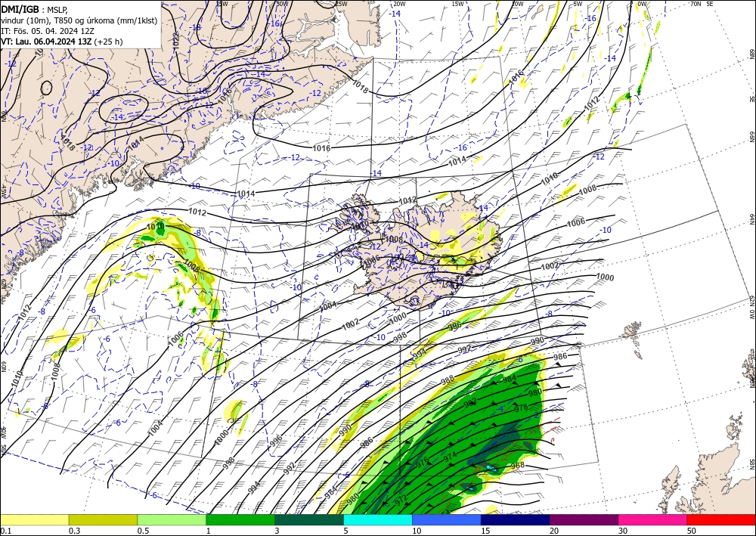The width and height of the screenshot is (756, 536).
Task: Select the red 50+ legend swatch
Action: tap(721, 519)
